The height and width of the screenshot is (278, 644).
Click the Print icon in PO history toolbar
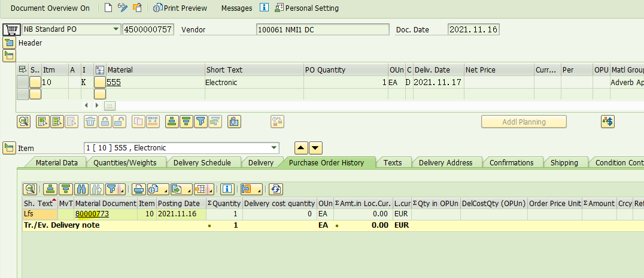pyautogui.click(x=139, y=189)
